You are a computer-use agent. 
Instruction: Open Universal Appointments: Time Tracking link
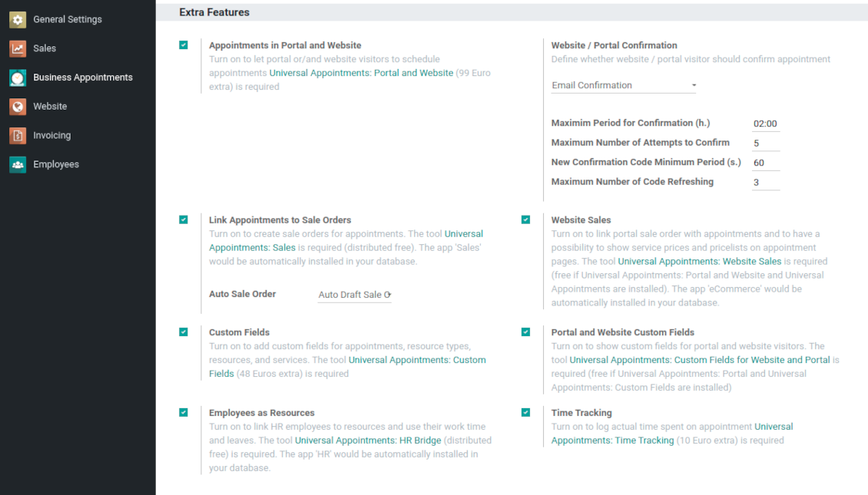coord(612,441)
